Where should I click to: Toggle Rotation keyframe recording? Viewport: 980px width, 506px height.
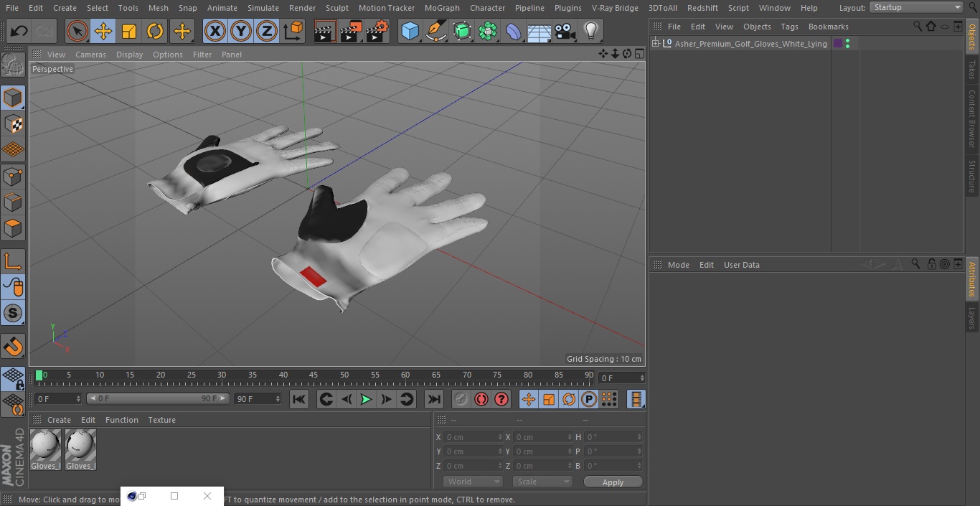click(569, 399)
